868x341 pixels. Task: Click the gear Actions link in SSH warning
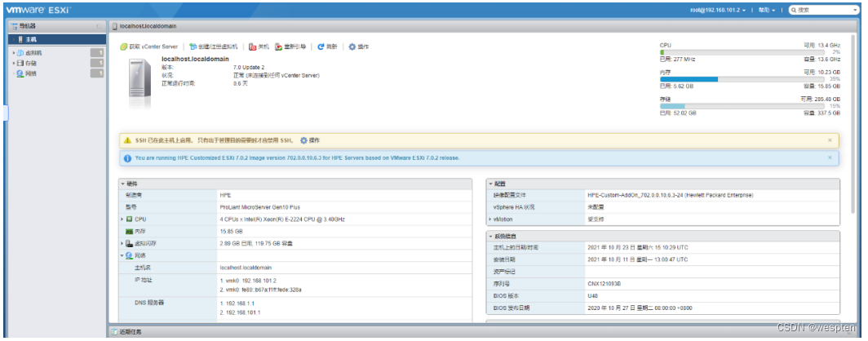click(x=304, y=140)
